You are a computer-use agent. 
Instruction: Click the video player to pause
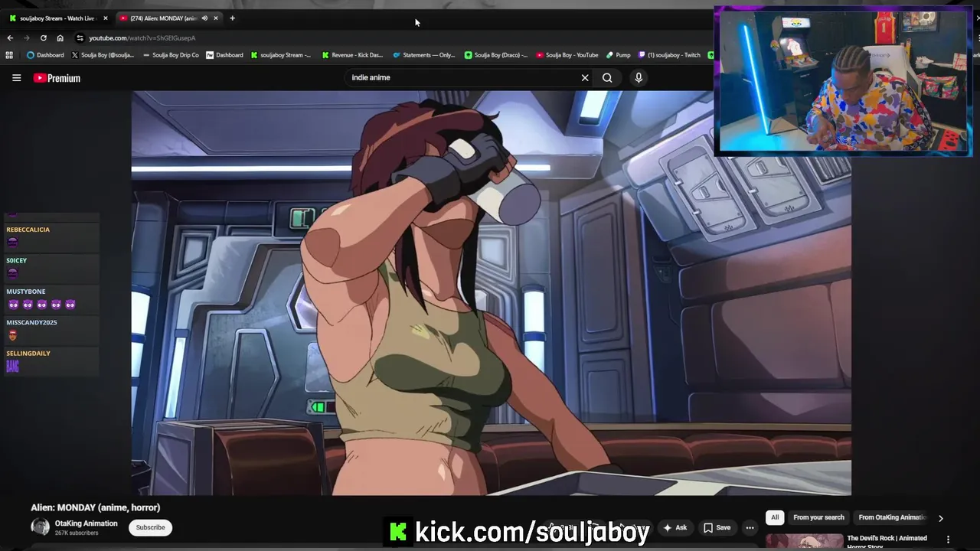point(491,293)
